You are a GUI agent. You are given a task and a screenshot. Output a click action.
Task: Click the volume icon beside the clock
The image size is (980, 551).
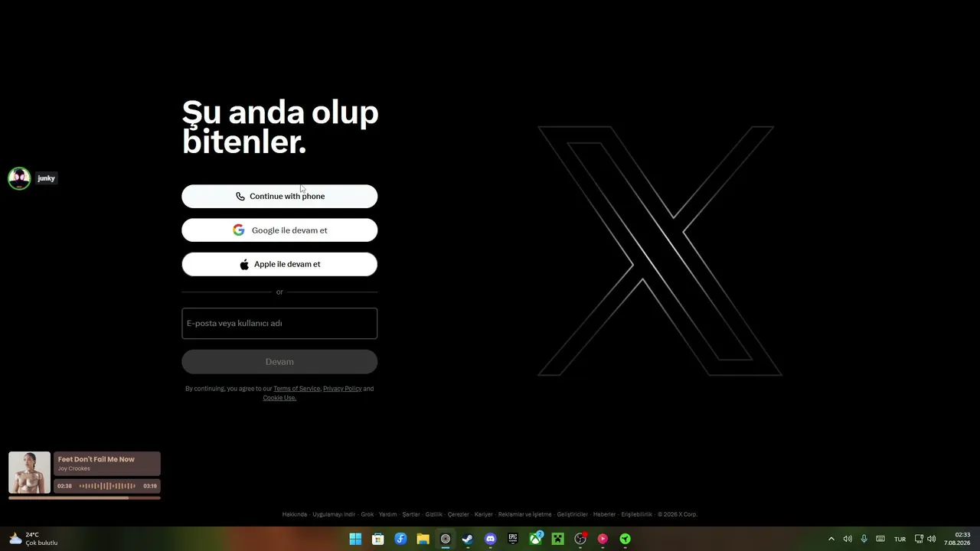(x=932, y=539)
